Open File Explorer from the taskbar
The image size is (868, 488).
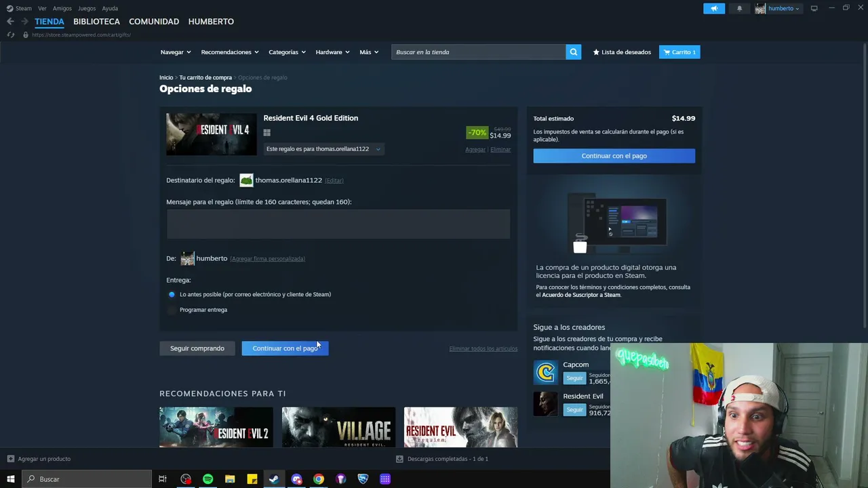(230, 479)
